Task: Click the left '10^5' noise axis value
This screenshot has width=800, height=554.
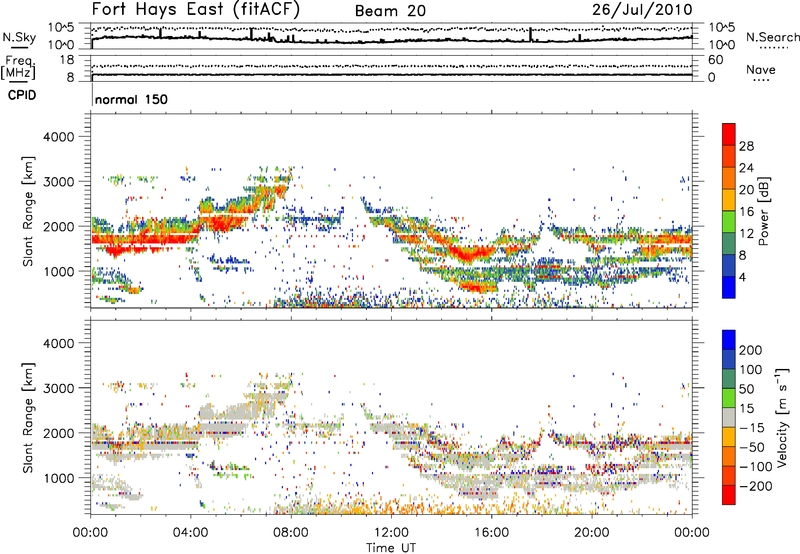Action: [61, 28]
